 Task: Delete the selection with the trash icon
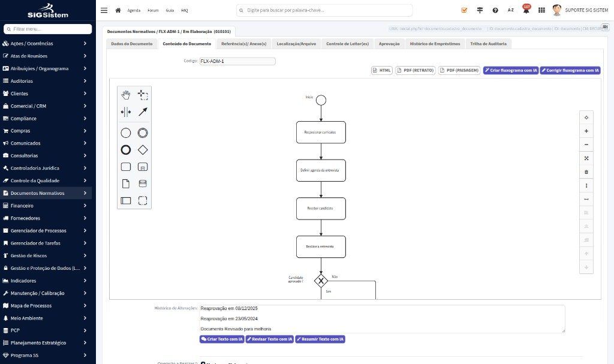pos(586,172)
